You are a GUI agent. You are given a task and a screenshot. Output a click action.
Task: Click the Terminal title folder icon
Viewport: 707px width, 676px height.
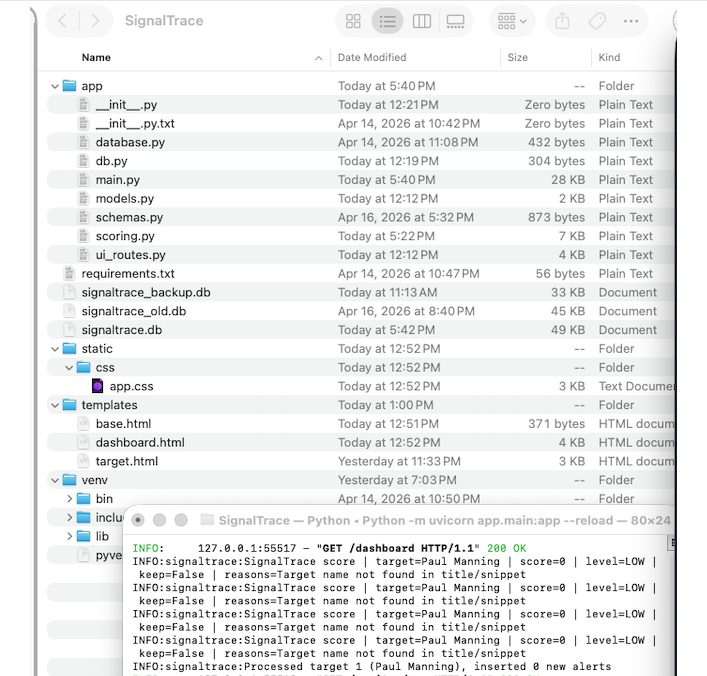point(207,520)
